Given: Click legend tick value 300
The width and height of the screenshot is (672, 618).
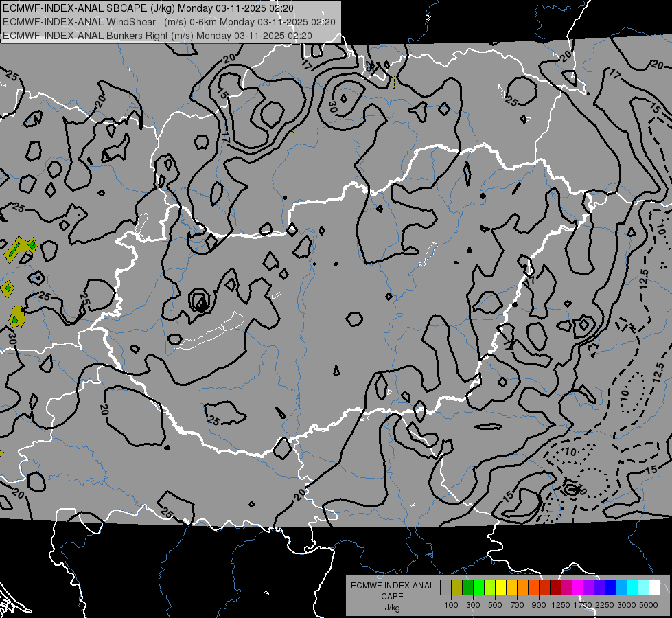Looking at the screenshot, I should [x=473, y=605].
